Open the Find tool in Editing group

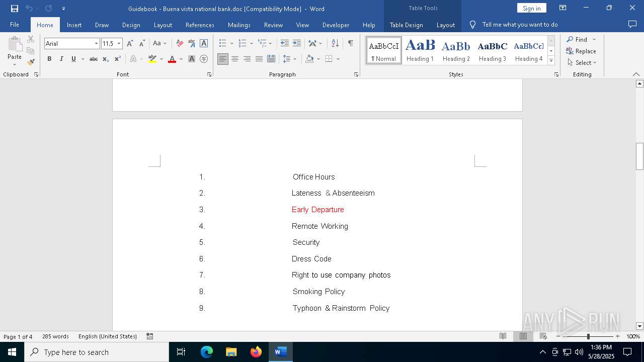[x=578, y=39]
